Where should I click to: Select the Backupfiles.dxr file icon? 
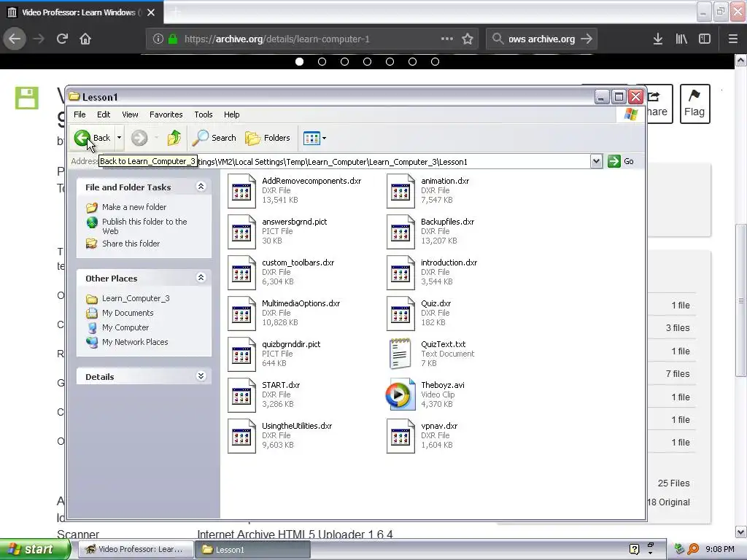400,232
